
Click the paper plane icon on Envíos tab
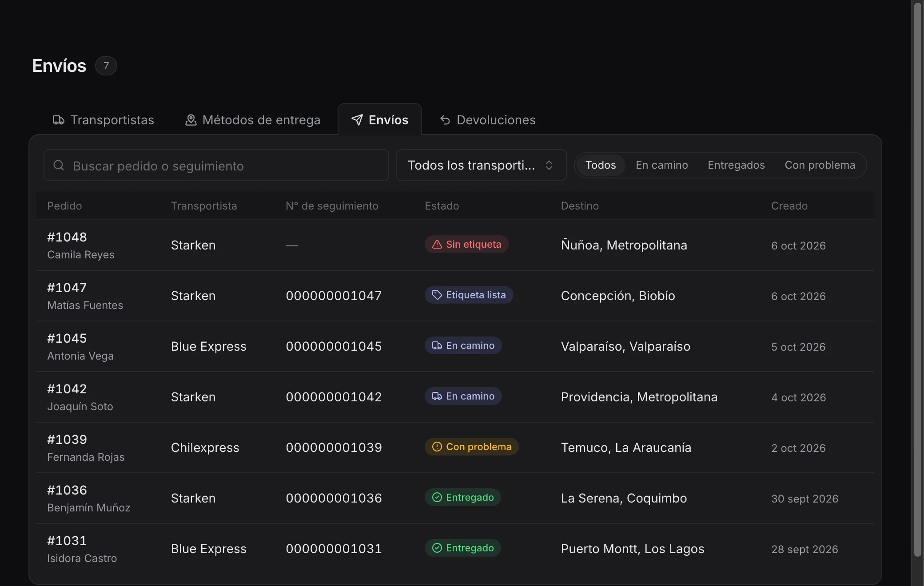pos(357,120)
